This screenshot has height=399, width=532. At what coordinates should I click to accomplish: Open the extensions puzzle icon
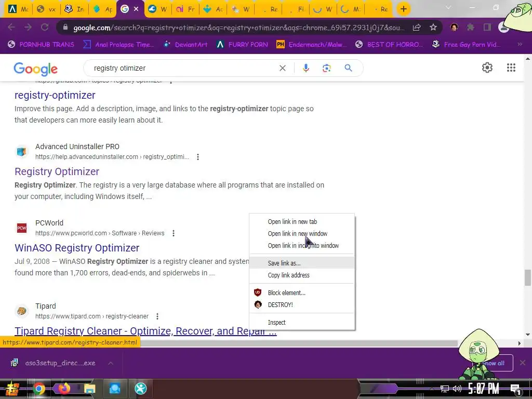tap(471, 27)
